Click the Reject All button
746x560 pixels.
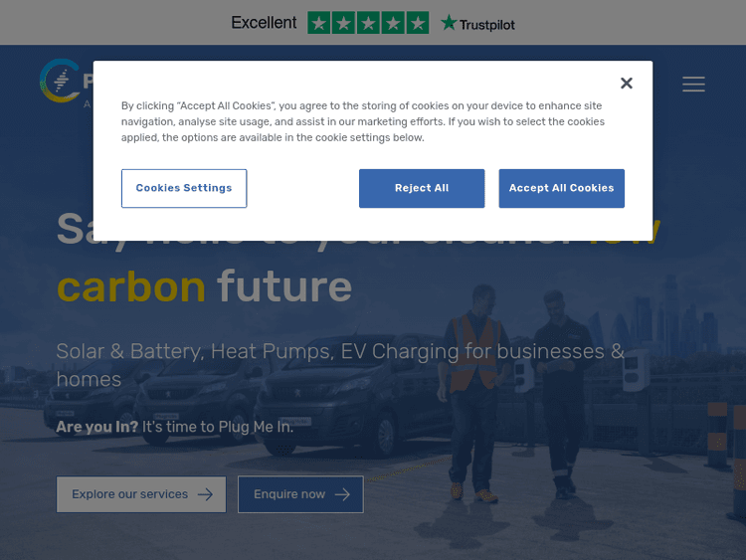[x=422, y=188]
